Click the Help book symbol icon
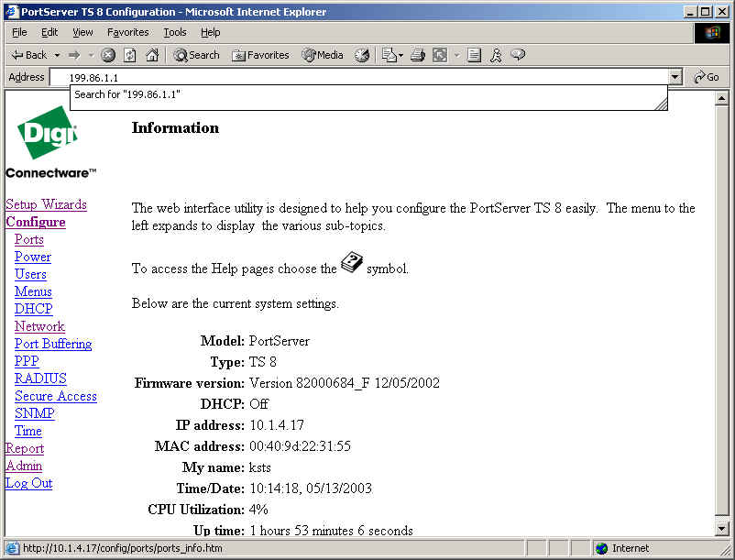The image size is (735, 560). pos(352,265)
